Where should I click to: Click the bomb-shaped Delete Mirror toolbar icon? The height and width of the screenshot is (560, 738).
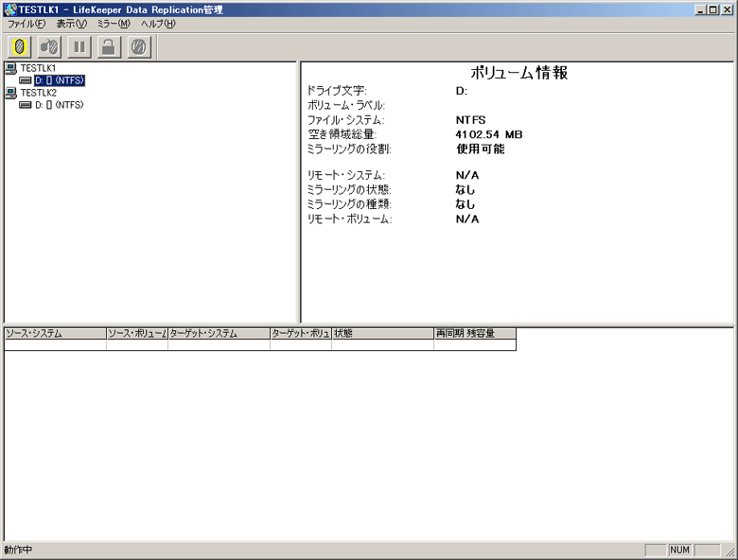49,47
